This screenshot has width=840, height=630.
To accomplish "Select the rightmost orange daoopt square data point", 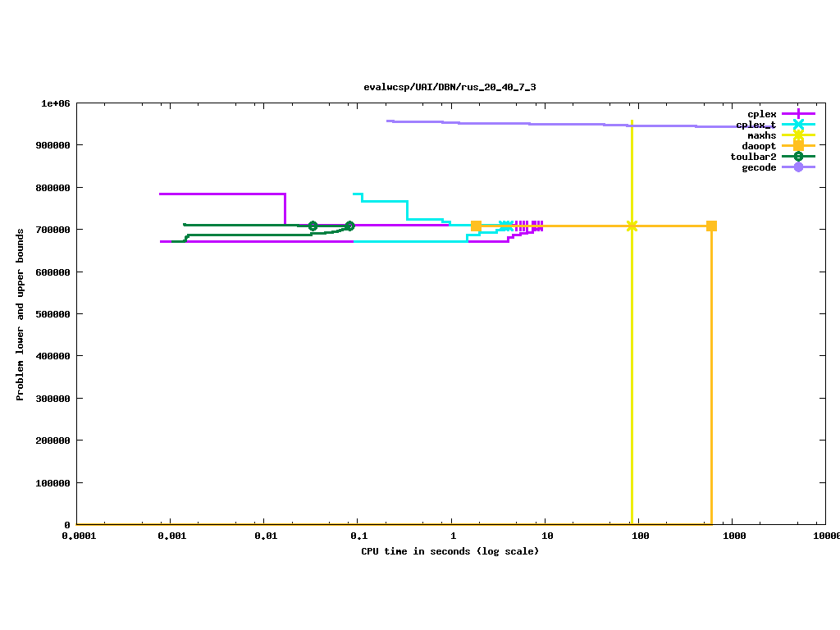I will pyautogui.click(x=711, y=226).
